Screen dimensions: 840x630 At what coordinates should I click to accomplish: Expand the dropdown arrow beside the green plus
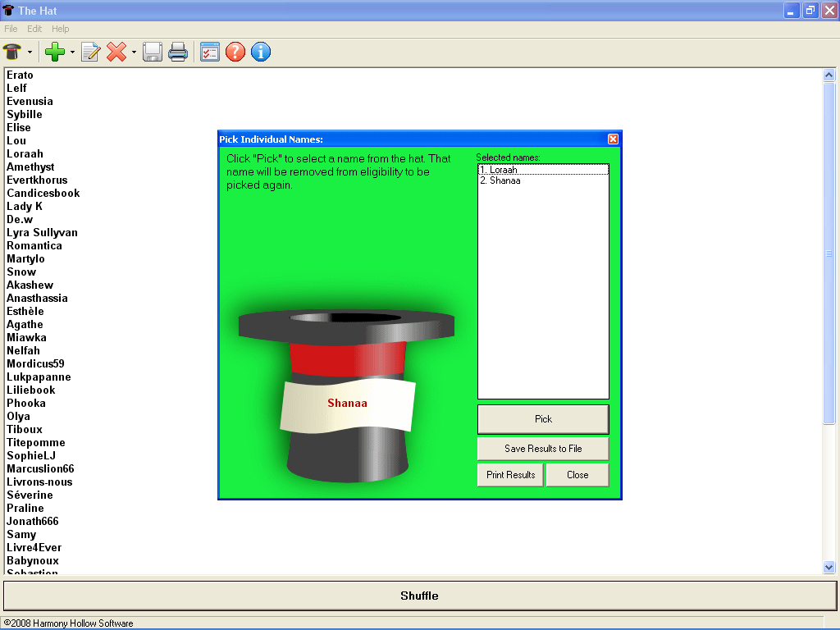[72, 52]
